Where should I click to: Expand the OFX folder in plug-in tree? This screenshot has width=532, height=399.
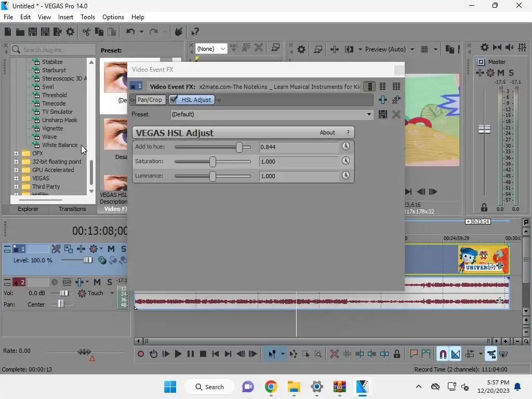pos(16,153)
